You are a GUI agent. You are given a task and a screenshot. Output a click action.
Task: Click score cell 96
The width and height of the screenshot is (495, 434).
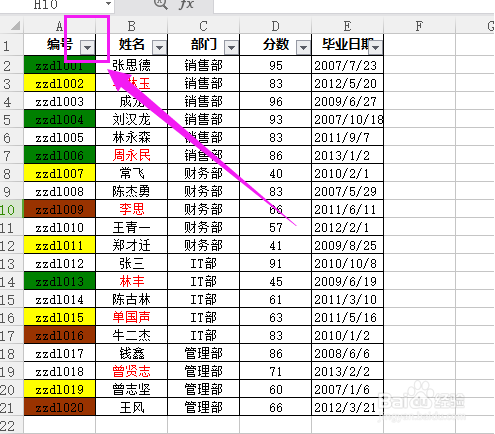pyautogui.click(x=276, y=102)
